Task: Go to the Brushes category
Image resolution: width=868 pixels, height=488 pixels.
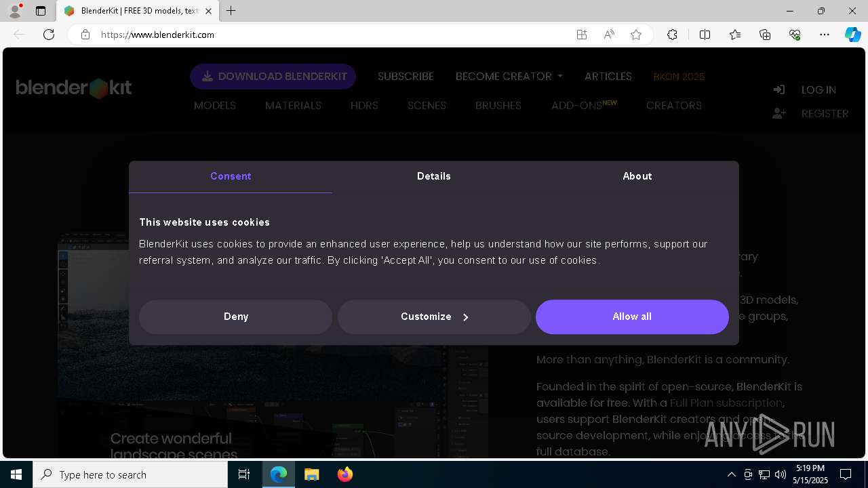Action: 498,106
